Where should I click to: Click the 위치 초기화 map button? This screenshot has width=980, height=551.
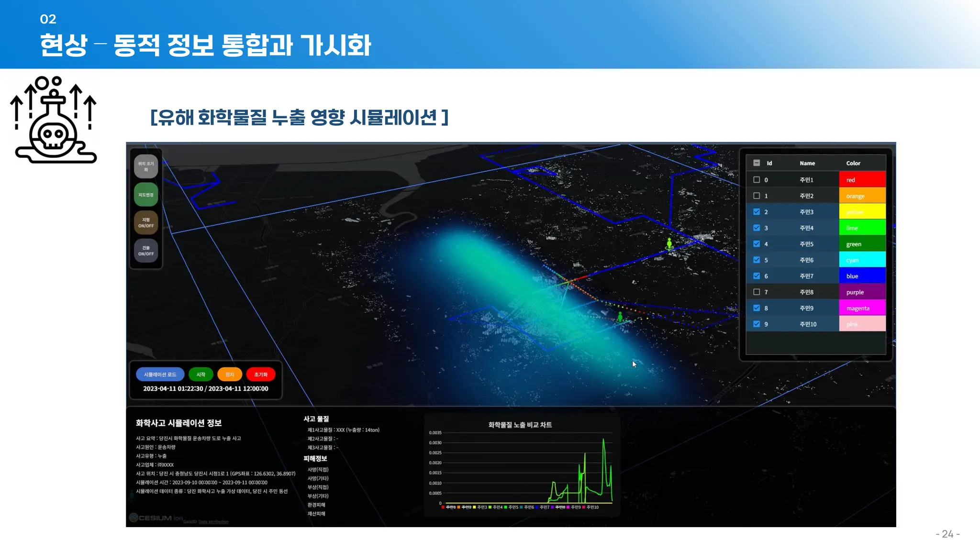[146, 166]
